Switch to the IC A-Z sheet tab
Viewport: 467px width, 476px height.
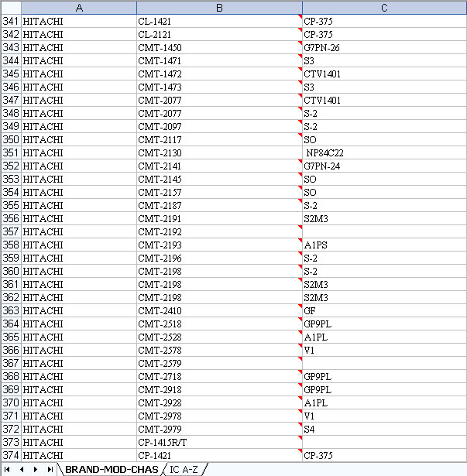tap(184, 470)
